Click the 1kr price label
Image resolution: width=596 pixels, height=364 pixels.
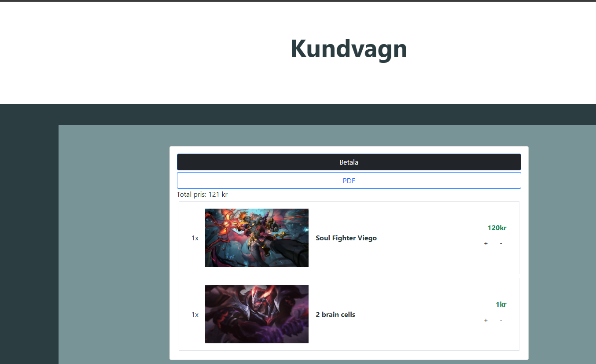click(x=501, y=305)
